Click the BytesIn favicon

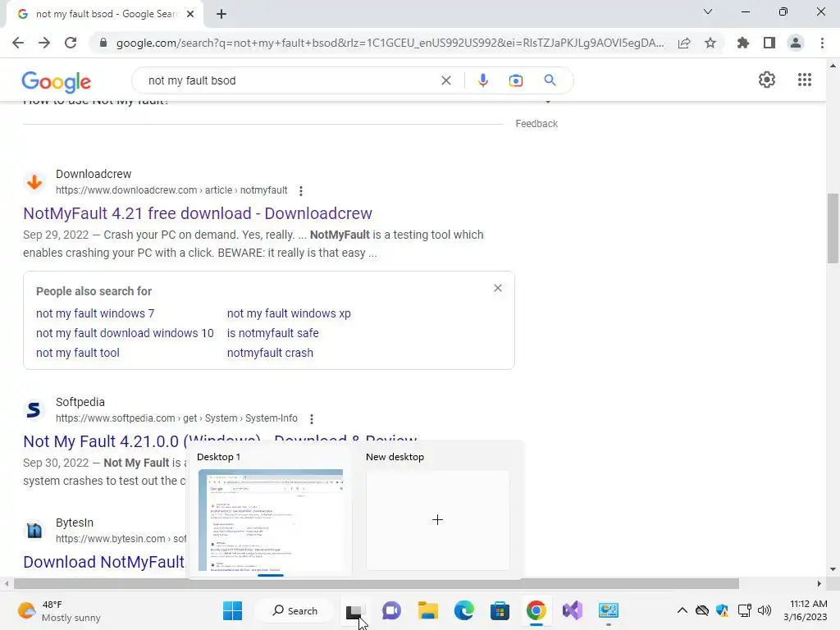pyautogui.click(x=34, y=531)
